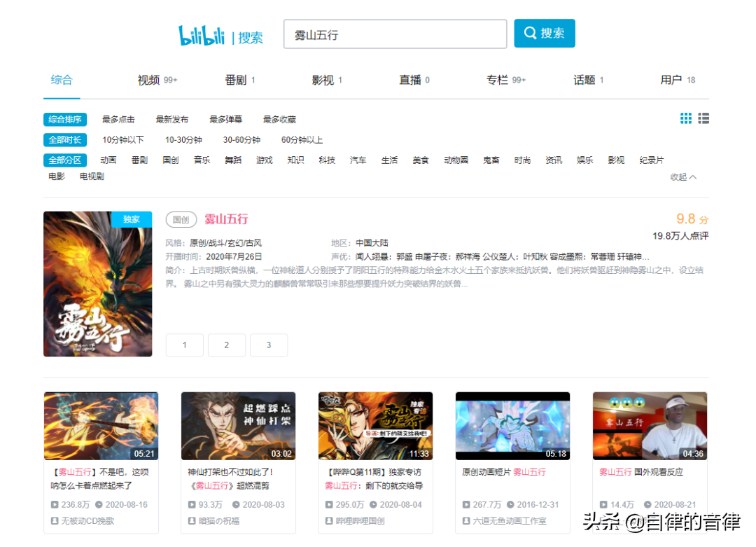The width and height of the screenshot is (756, 547).
Task: Open the 05:18 原创动画短片 thumbnail
Action: click(512, 426)
